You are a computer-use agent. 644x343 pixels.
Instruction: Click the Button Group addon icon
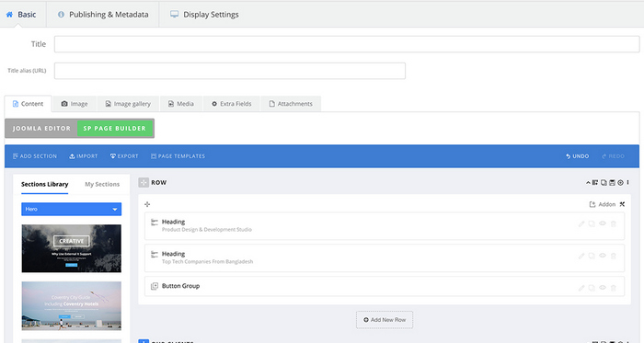click(x=155, y=286)
